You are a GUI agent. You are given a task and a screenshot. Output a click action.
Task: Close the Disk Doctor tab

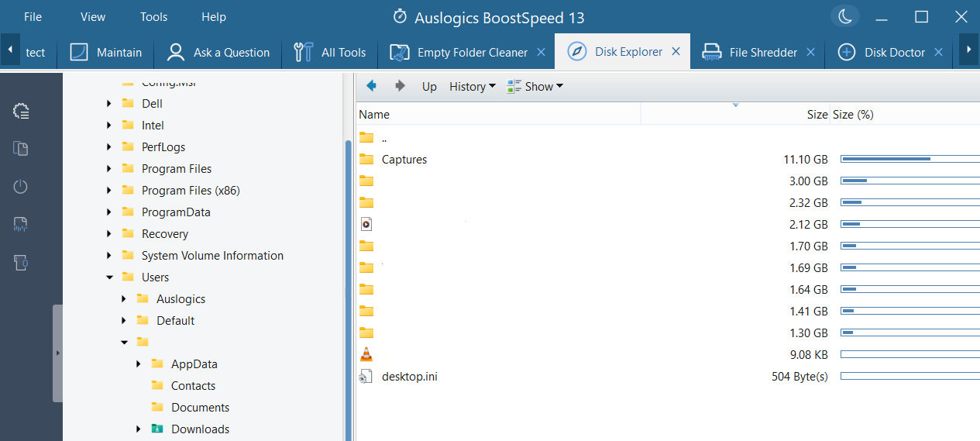pyautogui.click(x=938, y=52)
